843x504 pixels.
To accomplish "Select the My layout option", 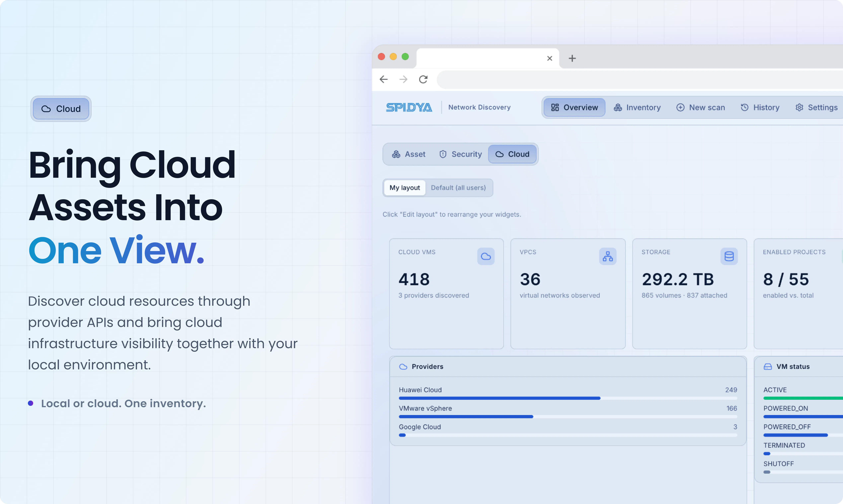I will click(x=405, y=188).
